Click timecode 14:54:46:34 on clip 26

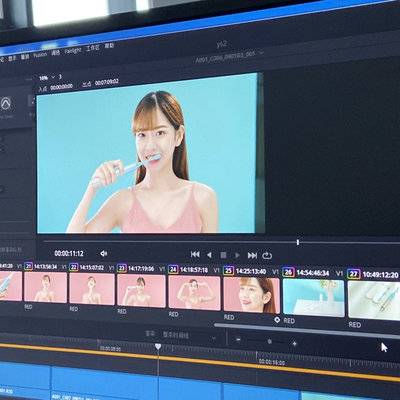[313, 273]
